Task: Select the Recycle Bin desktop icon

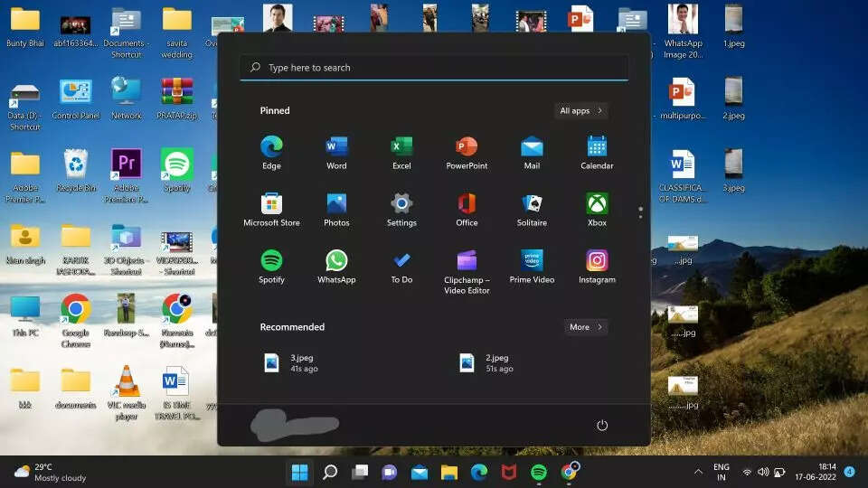Action: pos(76,171)
